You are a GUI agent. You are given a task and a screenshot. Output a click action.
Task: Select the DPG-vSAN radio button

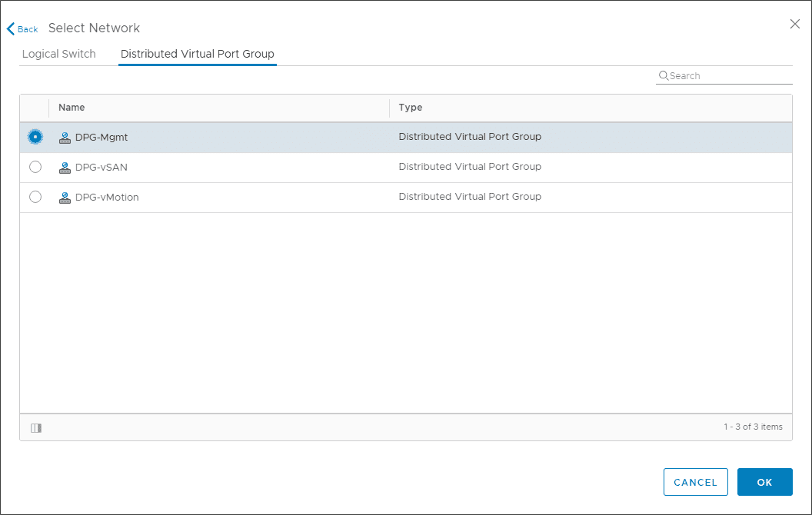35,167
